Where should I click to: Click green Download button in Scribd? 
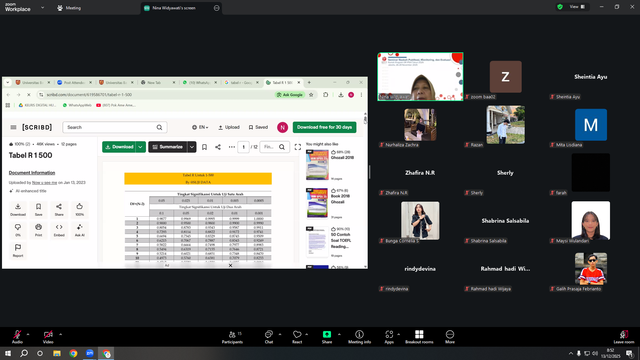119,147
